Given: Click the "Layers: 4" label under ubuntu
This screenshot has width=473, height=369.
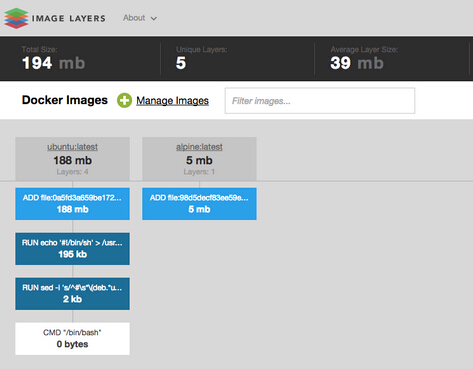Looking at the screenshot, I should (x=72, y=172).
